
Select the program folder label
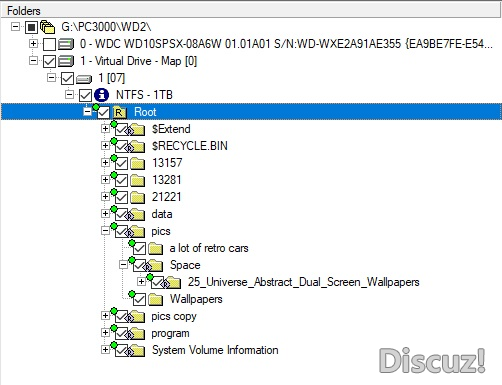pos(170,333)
